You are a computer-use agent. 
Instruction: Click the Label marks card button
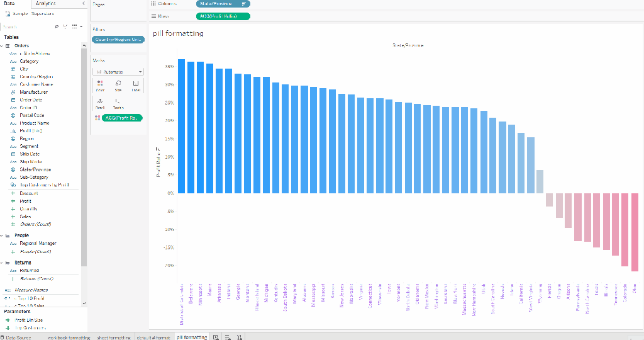pyautogui.click(x=136, y=86)
